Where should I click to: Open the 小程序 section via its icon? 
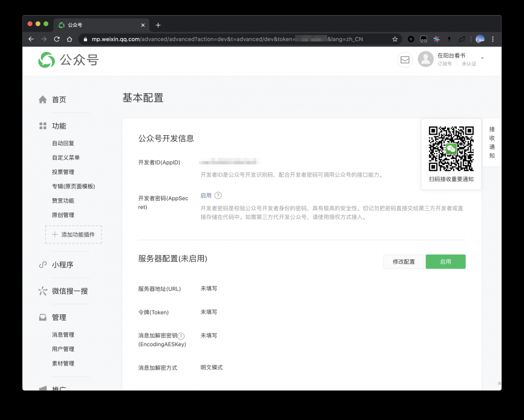43,264
